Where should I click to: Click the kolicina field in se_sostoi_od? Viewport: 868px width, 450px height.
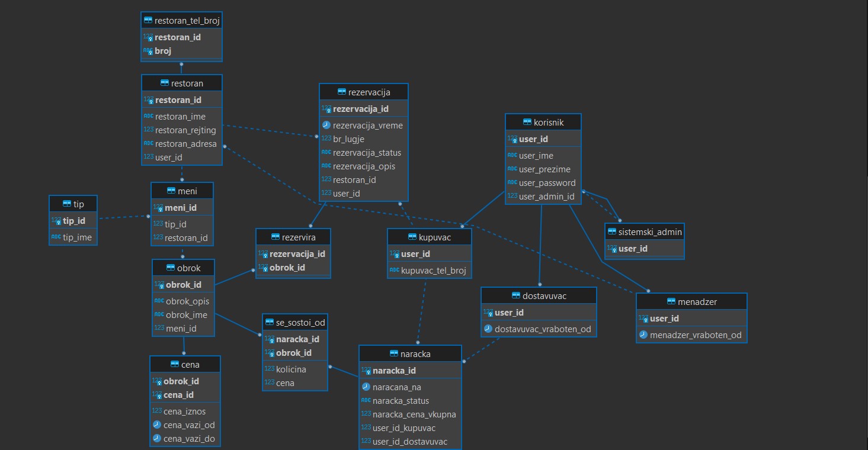click(x=291, y=369)
